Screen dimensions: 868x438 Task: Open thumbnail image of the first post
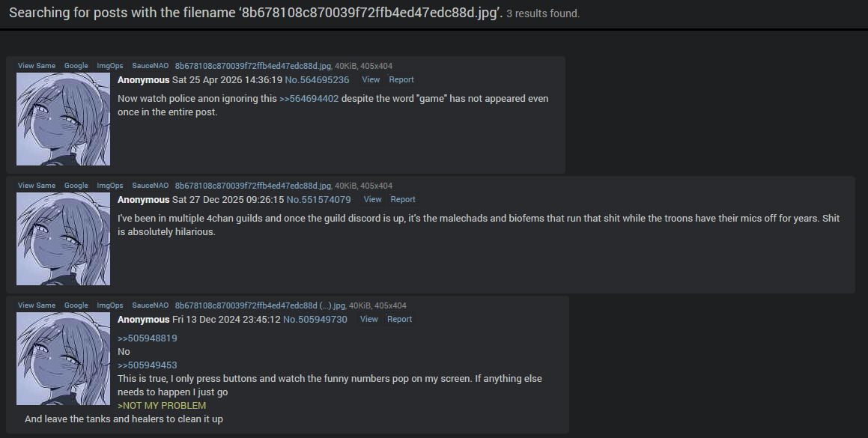point(63,119)
